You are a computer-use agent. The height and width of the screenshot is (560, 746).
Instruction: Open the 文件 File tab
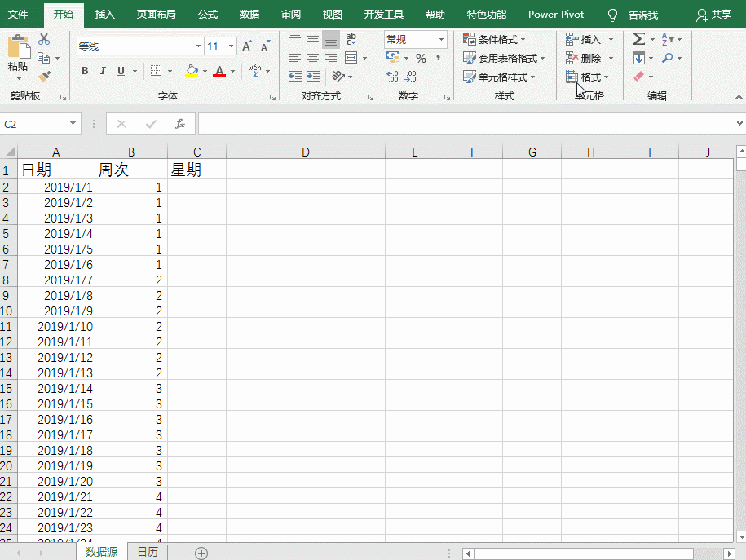click(x=18, y=15)
